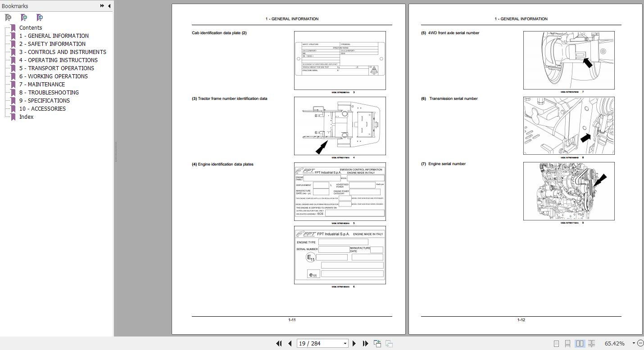Image resolution: width=644 pixels, height=350 pixels.
Task: Click the FPT emission control data plate figure
Action: (x=340, y=192)
